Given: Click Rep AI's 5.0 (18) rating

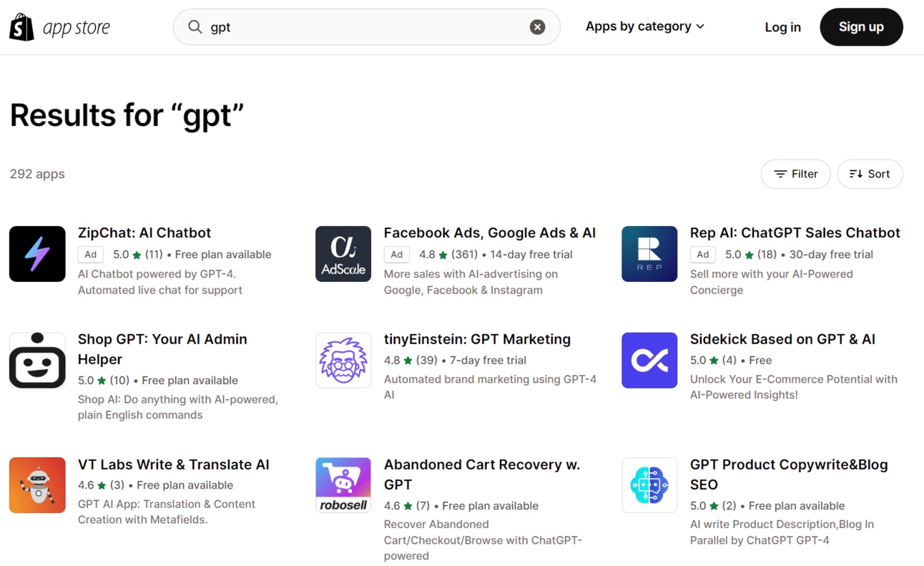Looking at the screenshot, I should click(751, 255).
